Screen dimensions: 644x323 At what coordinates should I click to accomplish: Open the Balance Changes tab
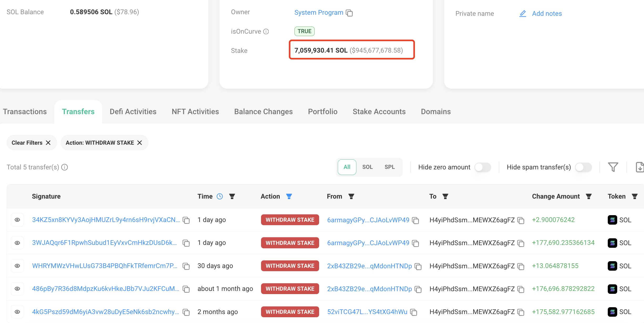coord(263,112)
